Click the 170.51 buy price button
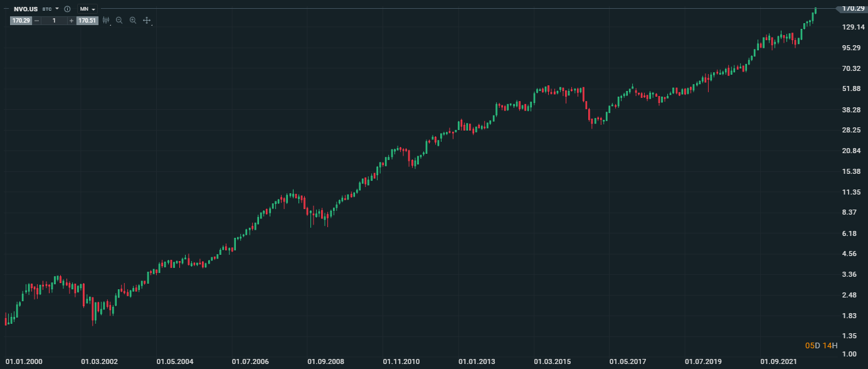The height and width of the screenshot is (369, 868). tap(87, 21)
